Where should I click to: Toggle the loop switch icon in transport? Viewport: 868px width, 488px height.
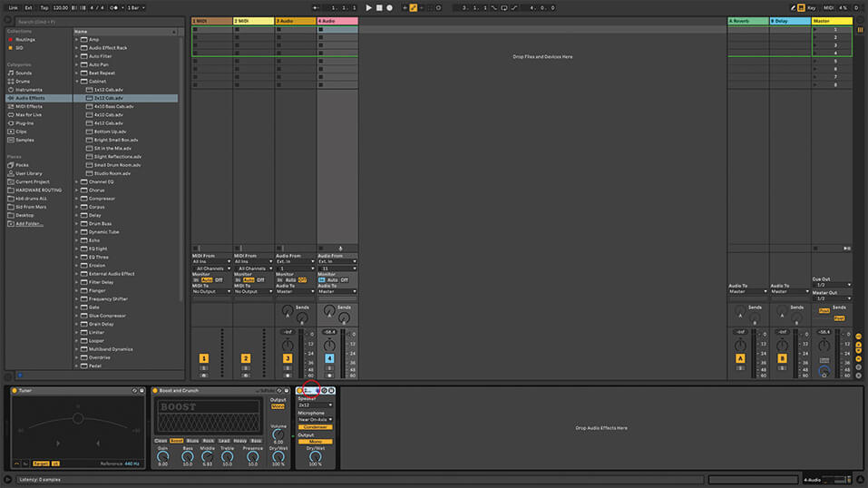[504, 8]
